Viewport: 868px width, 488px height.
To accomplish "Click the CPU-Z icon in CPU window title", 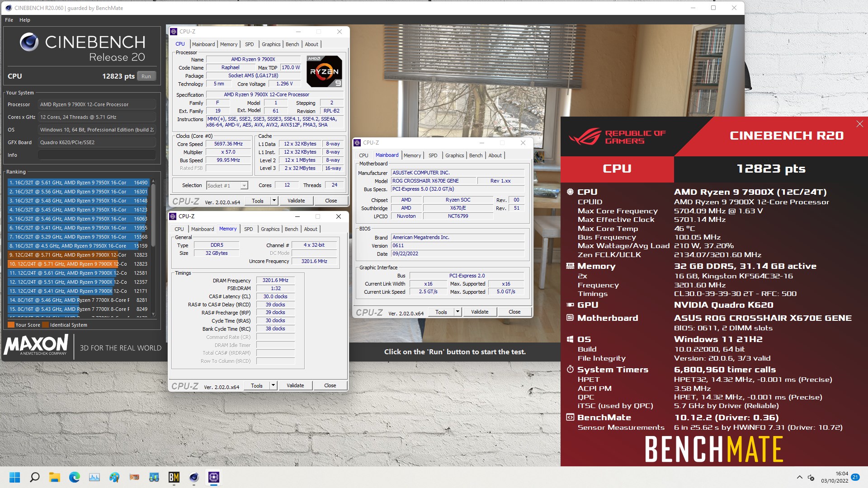I will (x=174, y=32).
